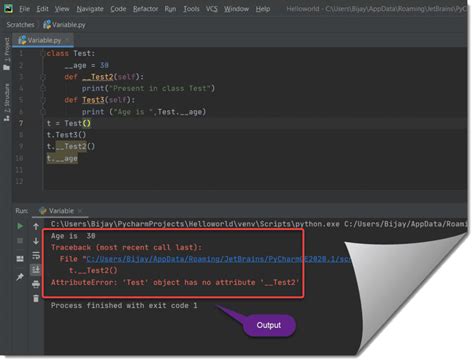Image resolution: width=474 pixels, height=362 pixels.
Task: Toggle soft-wrap icon in Run console
Action: [36, 255]
